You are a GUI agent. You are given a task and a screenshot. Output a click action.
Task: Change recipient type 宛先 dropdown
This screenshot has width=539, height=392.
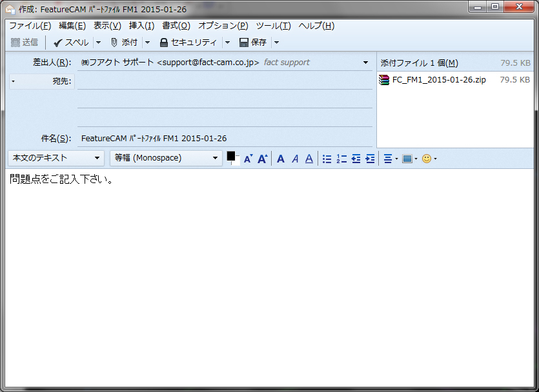41,81
